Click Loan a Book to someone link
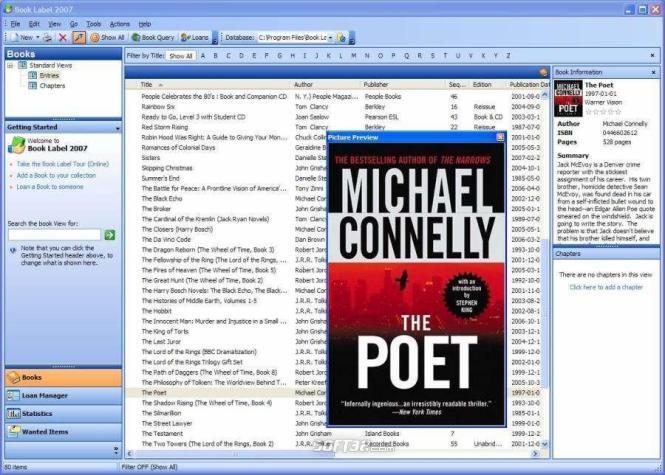The image size is (665, 475). point(50,187)
